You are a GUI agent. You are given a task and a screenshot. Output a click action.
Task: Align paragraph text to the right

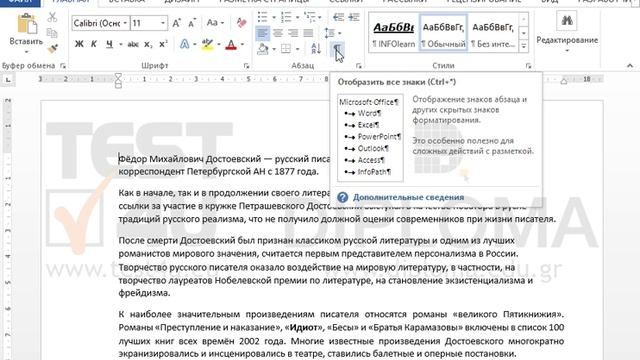tap(293, 33)
